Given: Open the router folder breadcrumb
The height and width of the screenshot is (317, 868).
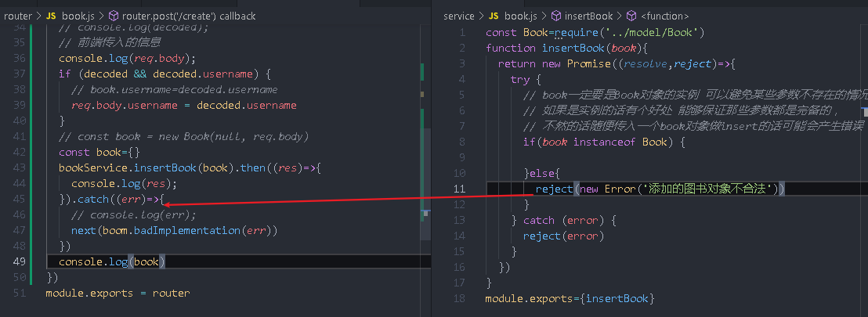Looking at the screenshot, I should pyautogui.click(x=18, y=16).
